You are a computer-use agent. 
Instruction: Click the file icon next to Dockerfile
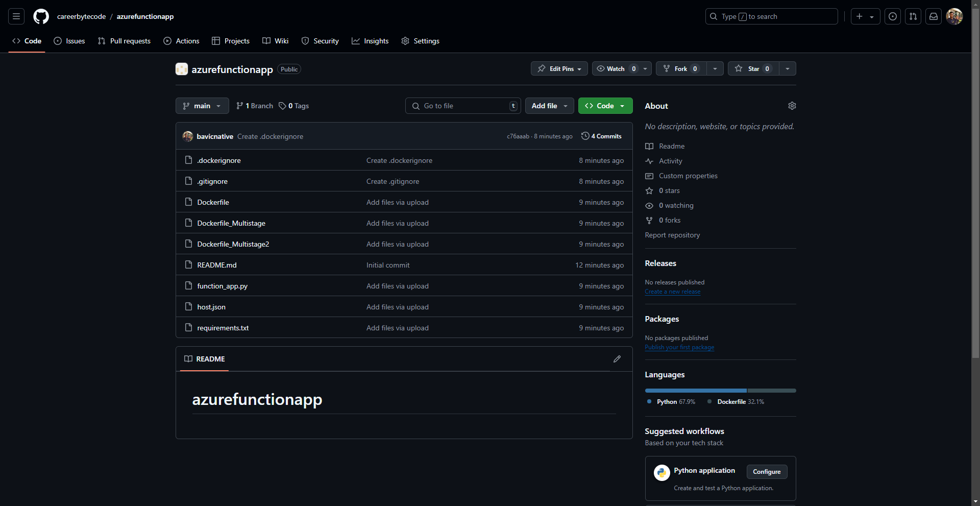click(188, 202)
